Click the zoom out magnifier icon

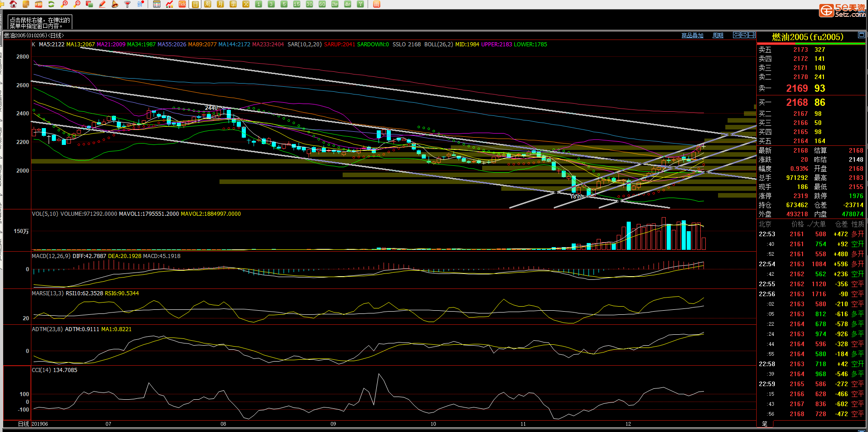point(77,4)
